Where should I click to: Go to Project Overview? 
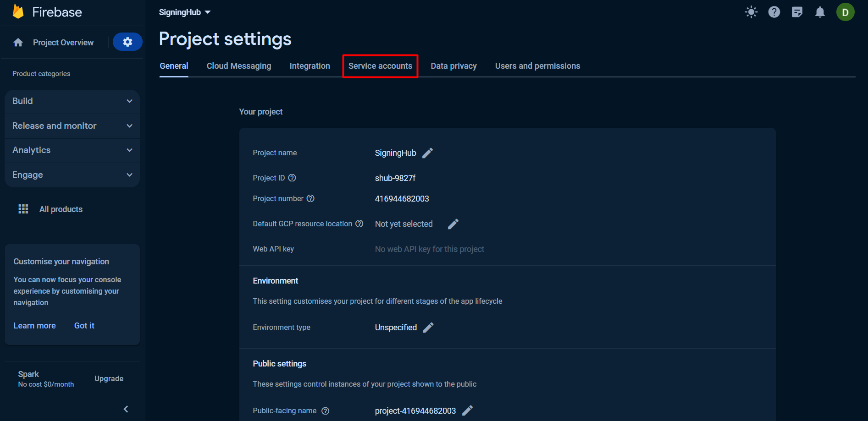[x=63, y=43]
